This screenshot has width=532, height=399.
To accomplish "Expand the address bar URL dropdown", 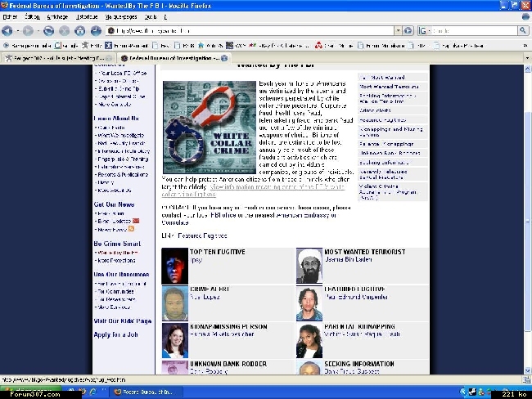I will [x=398, y=31].
